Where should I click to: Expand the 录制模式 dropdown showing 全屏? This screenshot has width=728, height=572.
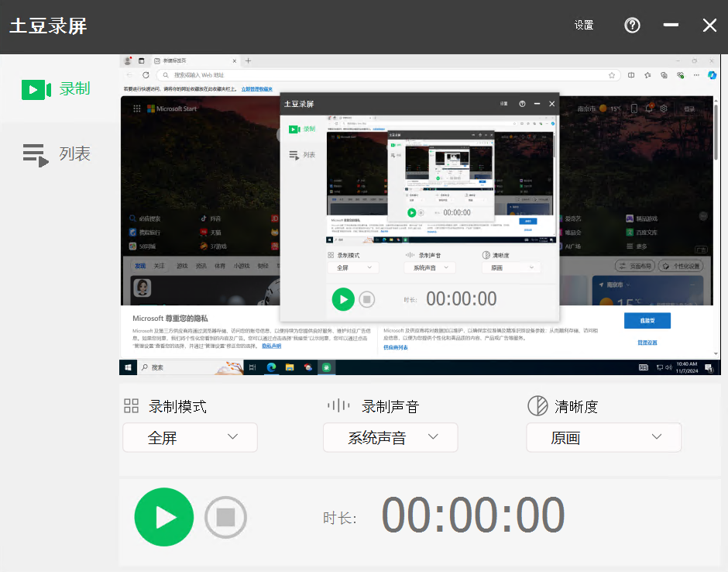point(190,437)
